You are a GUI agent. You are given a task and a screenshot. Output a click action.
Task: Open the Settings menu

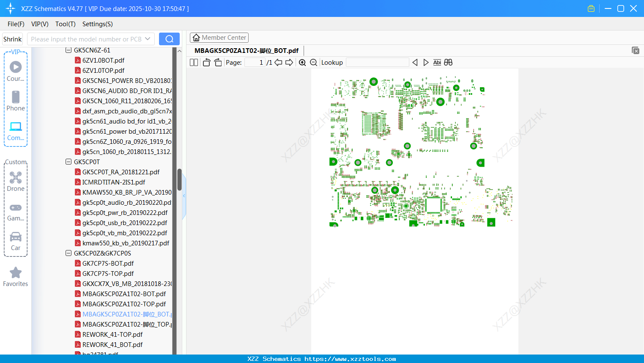click(98, 24)
